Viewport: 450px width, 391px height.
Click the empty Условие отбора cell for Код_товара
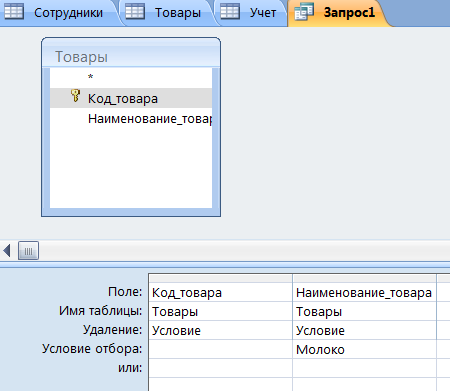click(220, 350)
